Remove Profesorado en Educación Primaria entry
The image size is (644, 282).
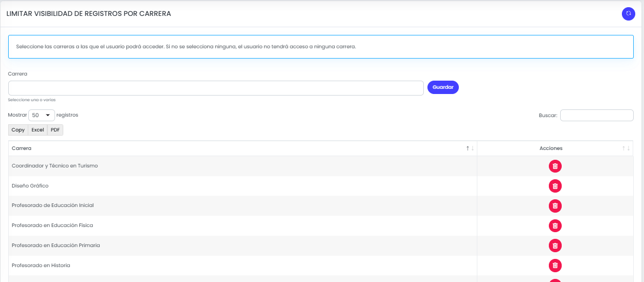click(555, 246)
